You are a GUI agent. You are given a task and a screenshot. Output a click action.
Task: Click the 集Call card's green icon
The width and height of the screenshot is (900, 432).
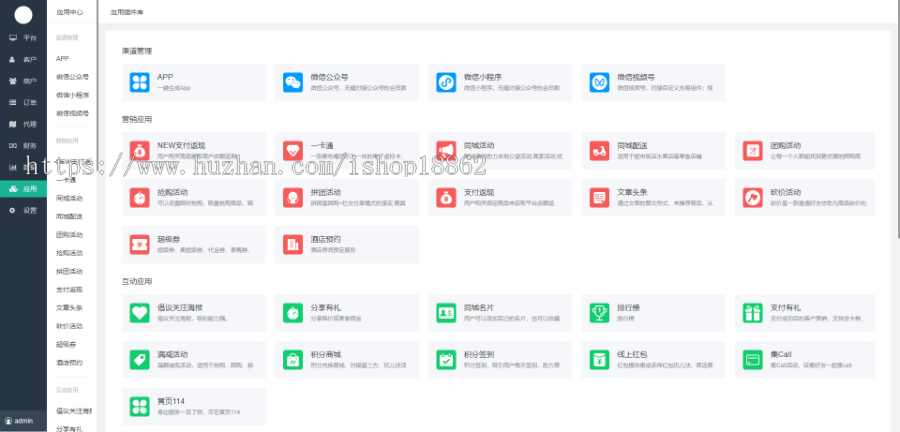pos(752,360)
